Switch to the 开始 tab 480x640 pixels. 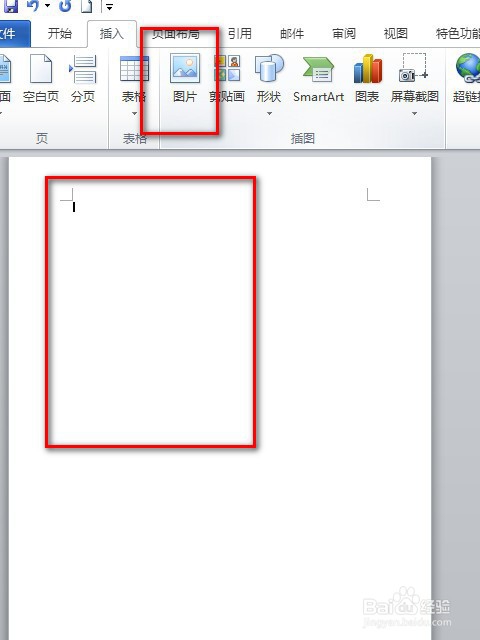pos(60,33)
